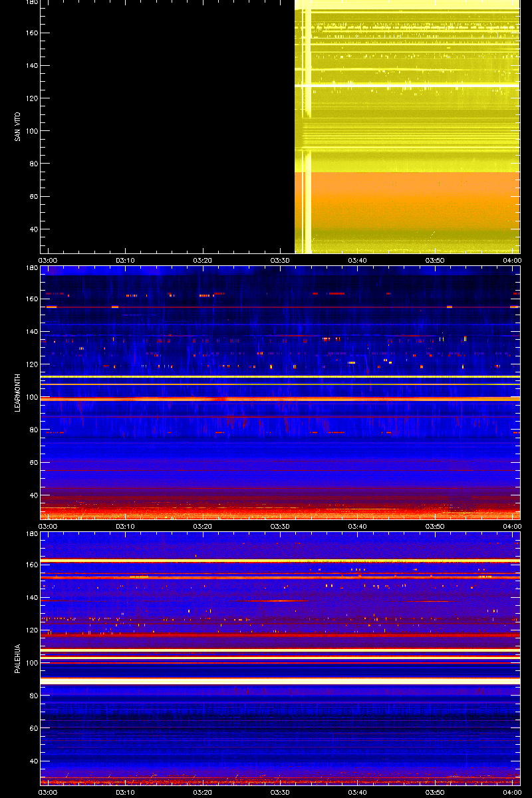Select the Learmonth spectrogram plot

tap(280, 392)
